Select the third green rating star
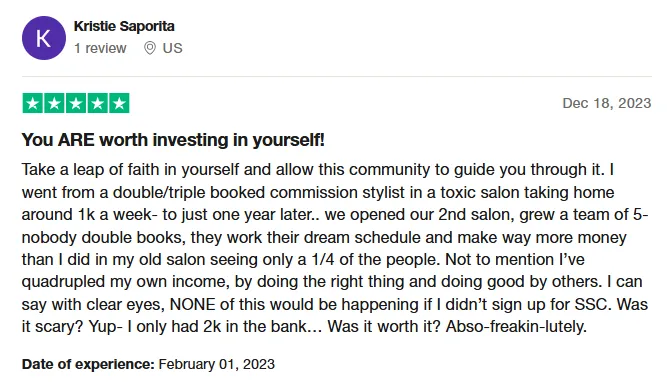Image resolution: width=667 pixels, height=382 pixels. coord(76,103)
